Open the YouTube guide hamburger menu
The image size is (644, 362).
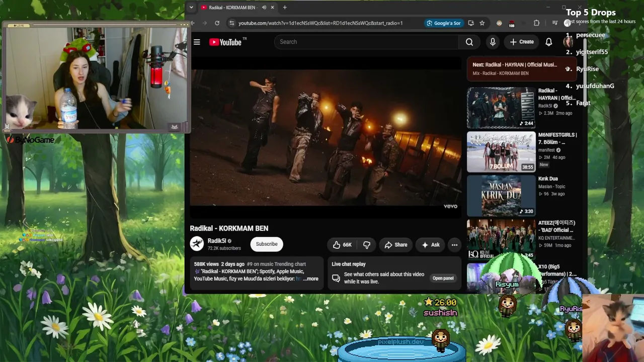[197, 42]
